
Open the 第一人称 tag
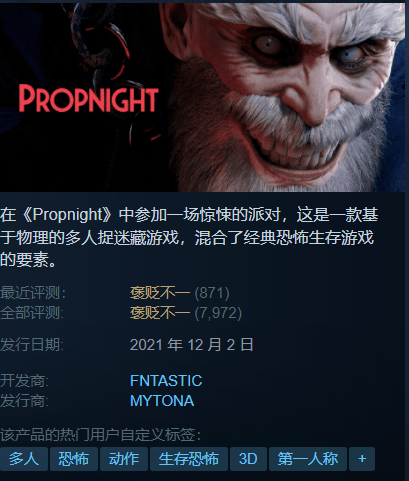pos(308,459)
